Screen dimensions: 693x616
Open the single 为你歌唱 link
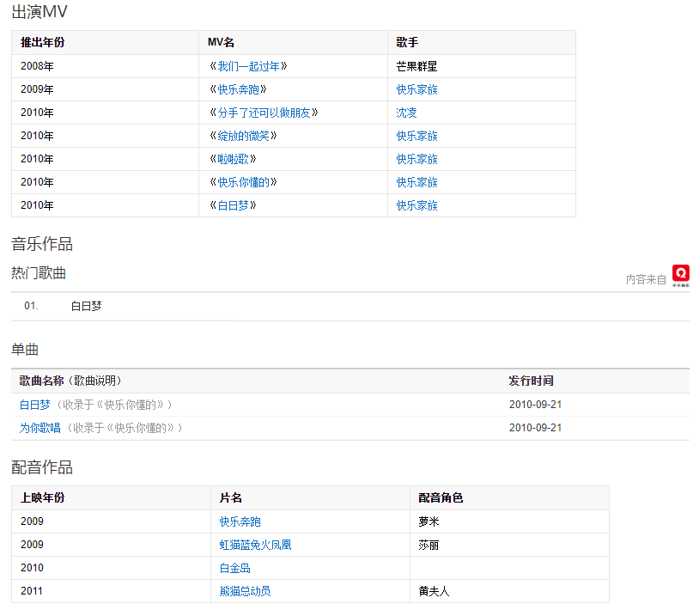[40, 428]
